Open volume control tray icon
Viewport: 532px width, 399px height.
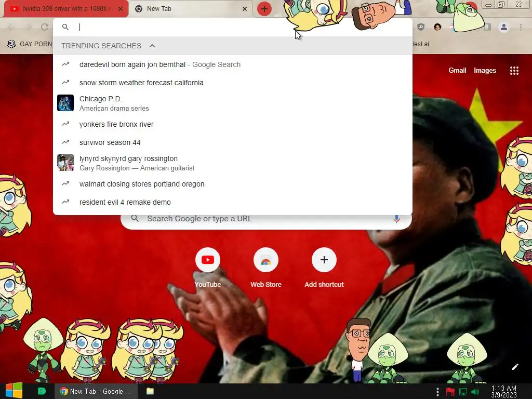pos(475,392)
